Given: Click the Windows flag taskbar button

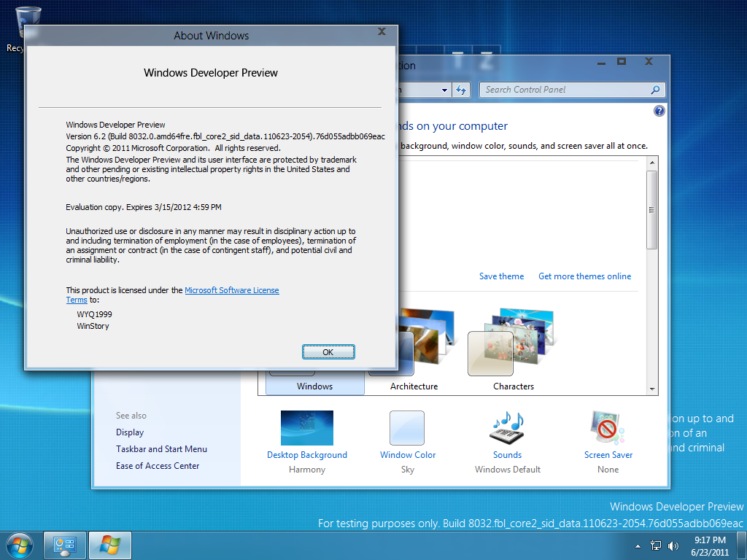Looking at the screenshot, I should point(110,545).
